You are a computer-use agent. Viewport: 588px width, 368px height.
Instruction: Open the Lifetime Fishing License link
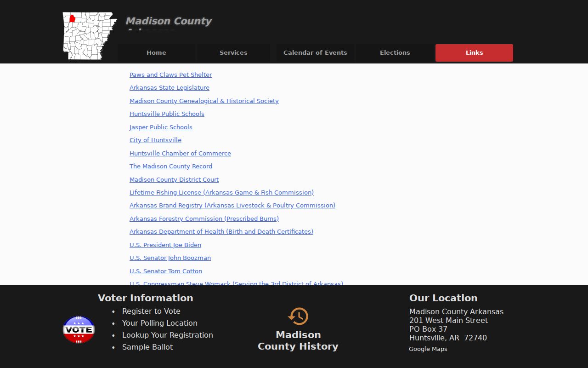coord(221,193)
